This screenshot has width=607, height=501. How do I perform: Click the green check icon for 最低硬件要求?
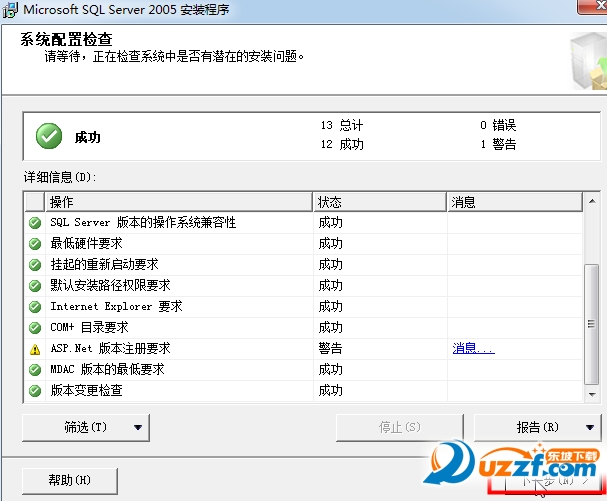pos(35,244)
